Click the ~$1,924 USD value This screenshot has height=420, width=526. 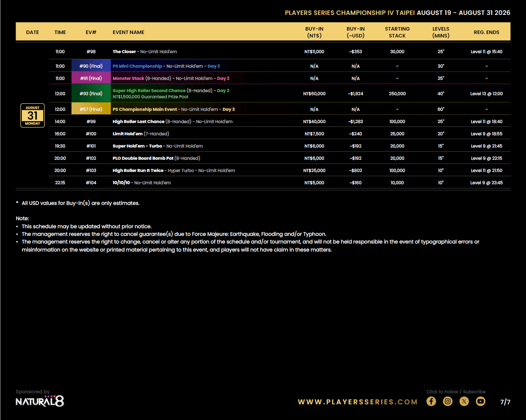coord(356,94)
